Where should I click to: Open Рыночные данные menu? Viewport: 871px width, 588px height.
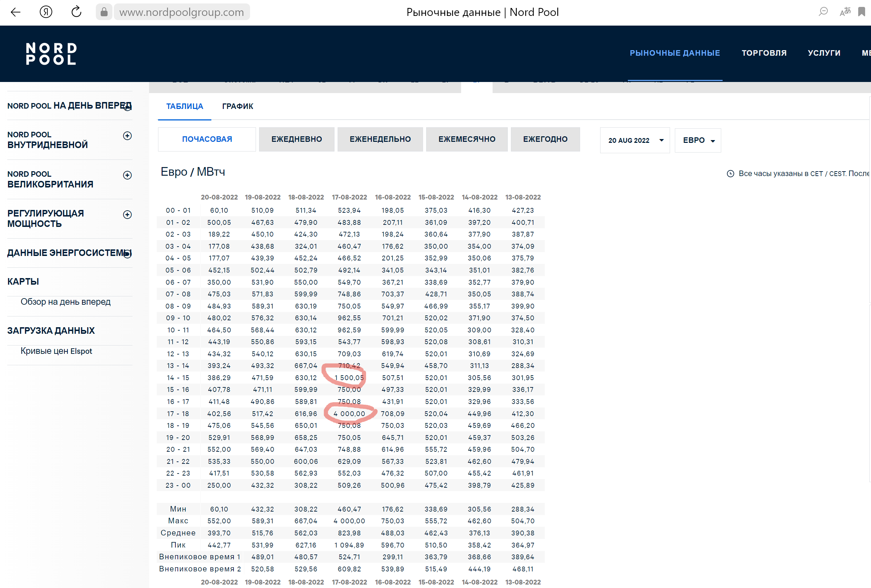675,53
